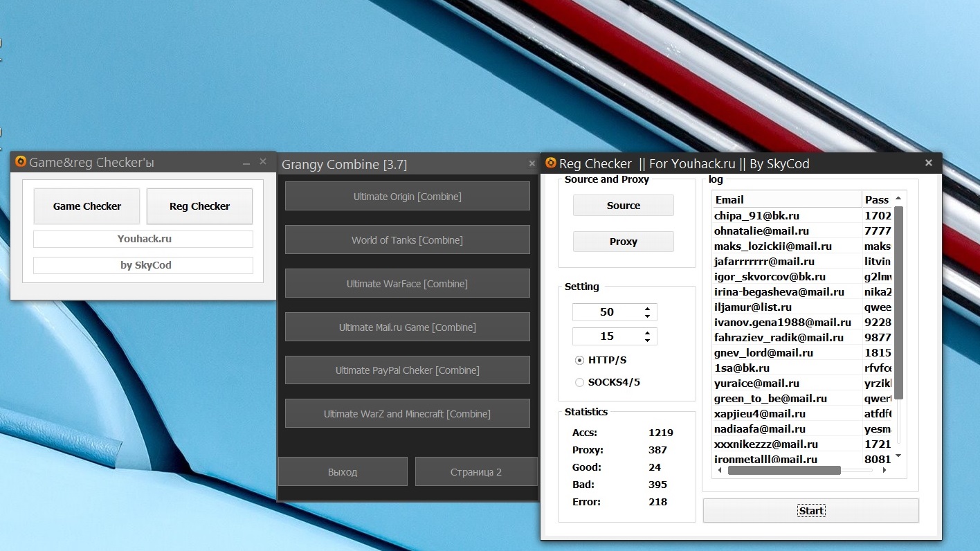This screenshot has height=551, width=980.
Task: Select the xapjieu4@mail.ru log row
Action: point(803,413)
